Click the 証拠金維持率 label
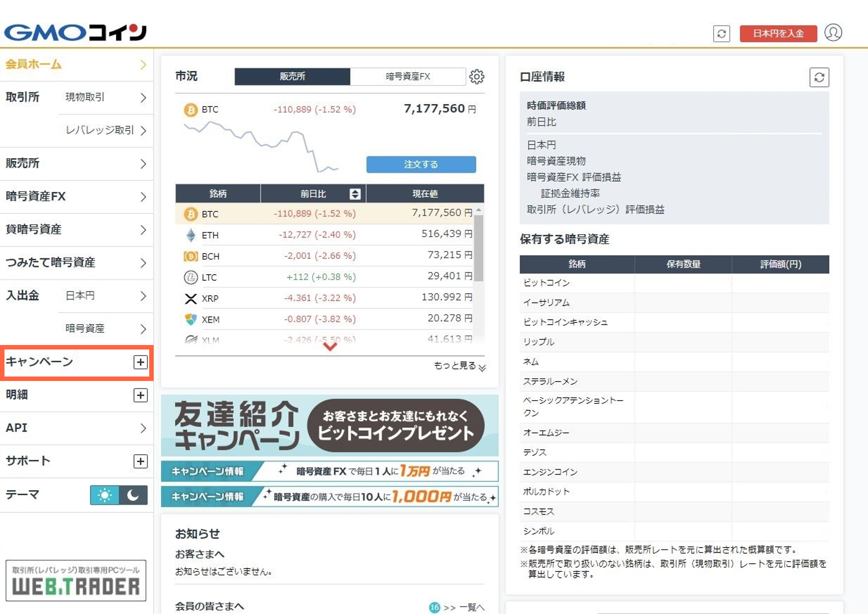The height and width of the screenshot is (614, 868). [570, 194]
